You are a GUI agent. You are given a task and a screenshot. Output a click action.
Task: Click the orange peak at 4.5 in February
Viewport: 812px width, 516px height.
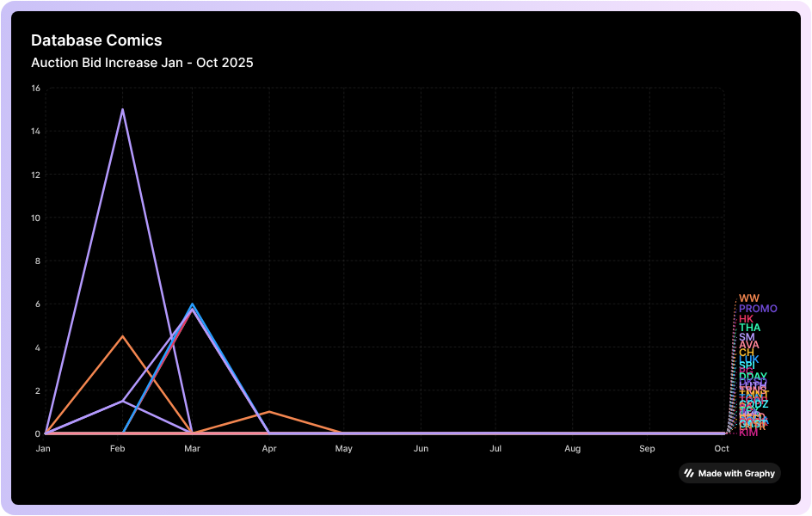coord(122,336)
